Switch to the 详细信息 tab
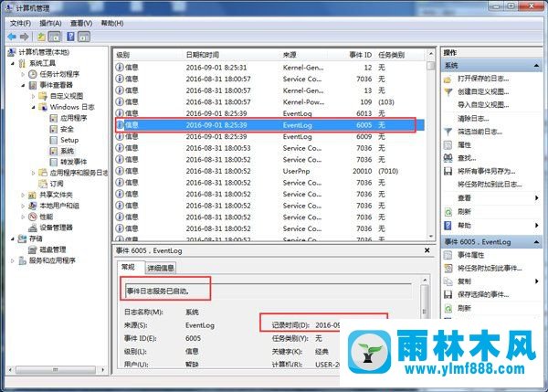548x392 pixels. [161, 268]
